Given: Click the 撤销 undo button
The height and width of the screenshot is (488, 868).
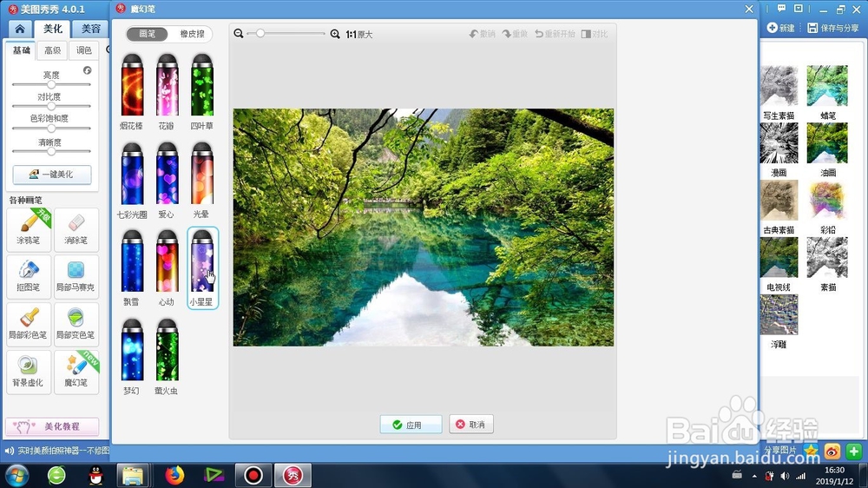Looking at the screenshot, I should [x=482, y=34].
